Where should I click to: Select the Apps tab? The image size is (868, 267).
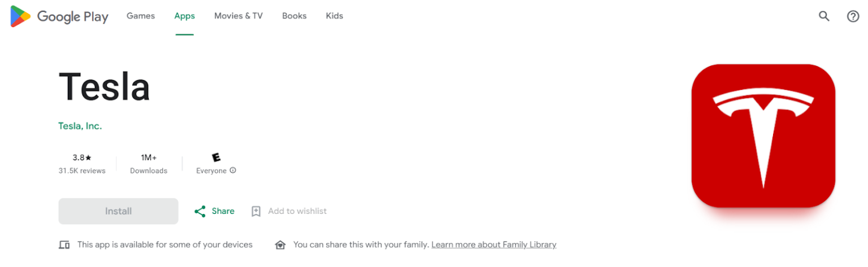click(x=184, y=16)
